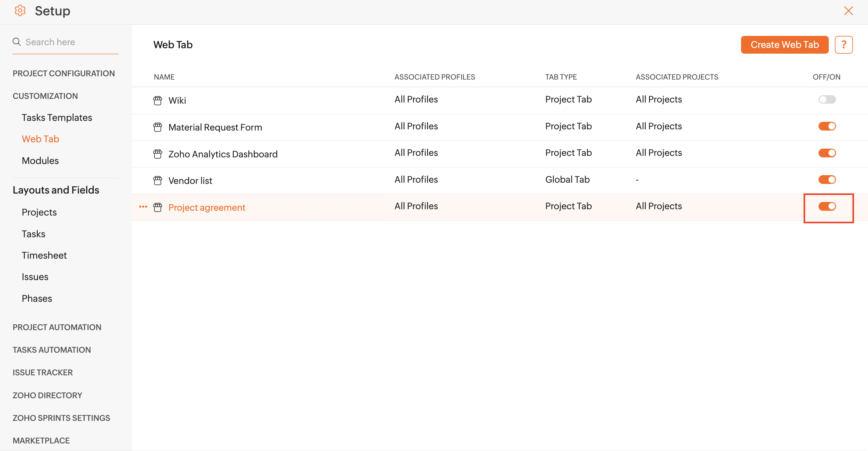Turn off Zoho Analytics Dashboard toggle

(827, 153)
